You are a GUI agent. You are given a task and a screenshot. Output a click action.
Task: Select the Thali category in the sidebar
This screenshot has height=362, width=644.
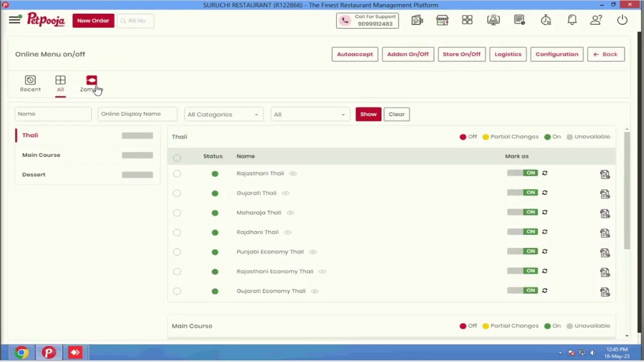[88, 135]
